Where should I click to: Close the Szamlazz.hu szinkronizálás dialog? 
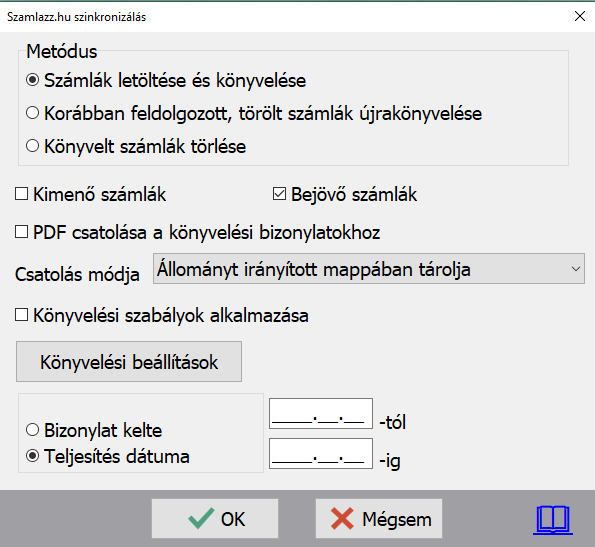(x=580, y=16)
